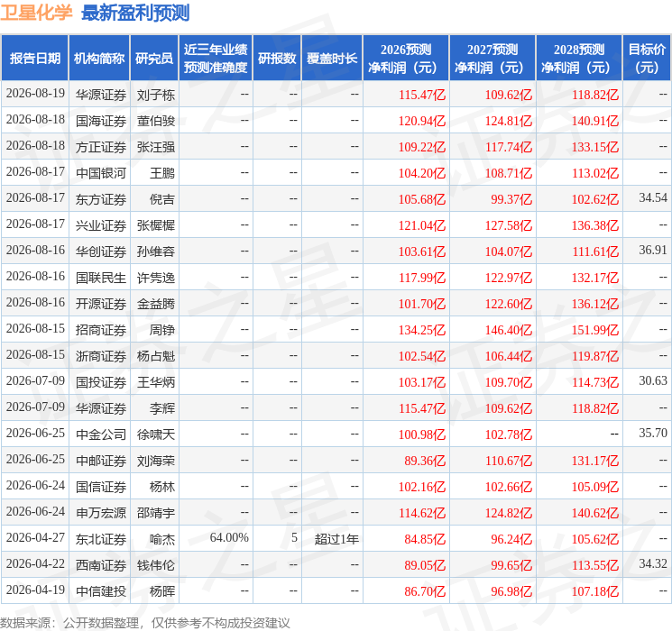672x631 pixels.
Task: Click researcher name 孙维容
Action: pyautogui.click(x=155, y=251)
